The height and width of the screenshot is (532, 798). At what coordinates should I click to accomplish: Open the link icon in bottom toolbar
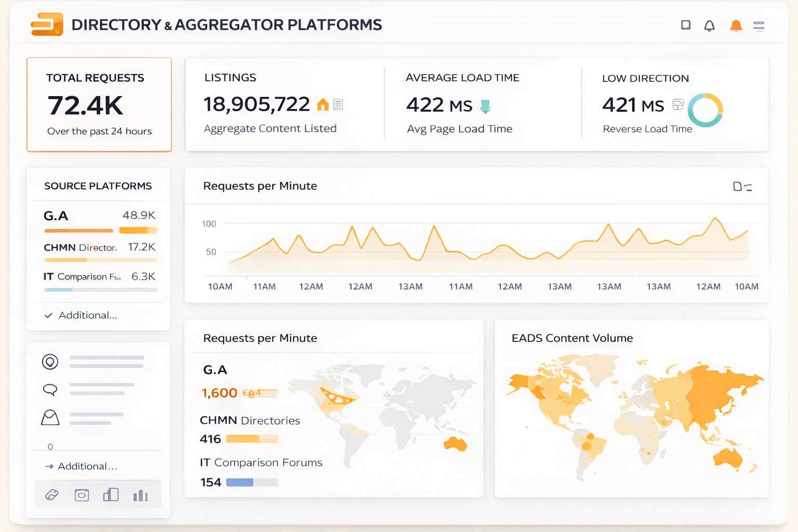(x=52, y=495)
